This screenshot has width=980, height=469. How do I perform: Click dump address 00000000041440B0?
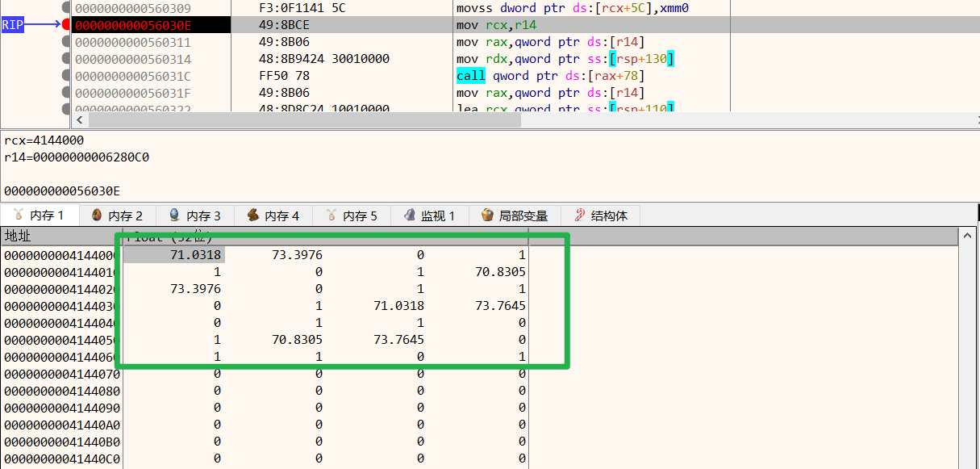point(62,442)
